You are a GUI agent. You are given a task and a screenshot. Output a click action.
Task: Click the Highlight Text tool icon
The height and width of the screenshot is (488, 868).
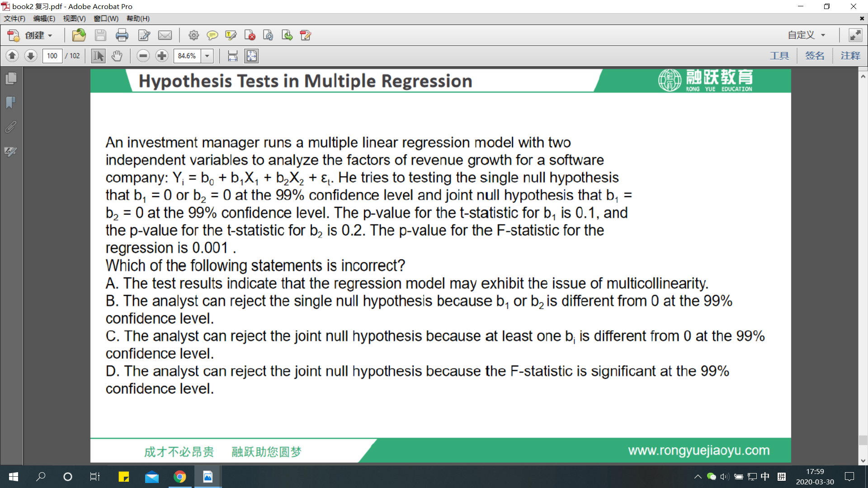[x=231, y=35]
